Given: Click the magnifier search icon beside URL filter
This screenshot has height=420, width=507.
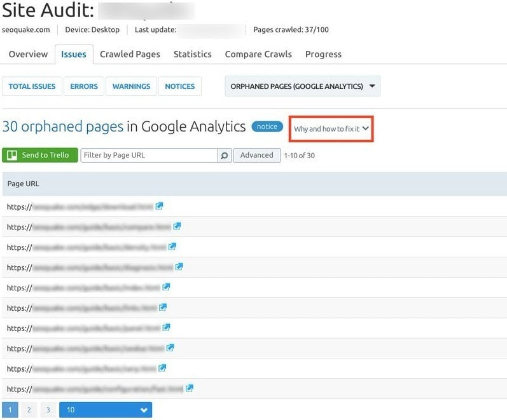Looking at the screenshot, I should point(225,155).
